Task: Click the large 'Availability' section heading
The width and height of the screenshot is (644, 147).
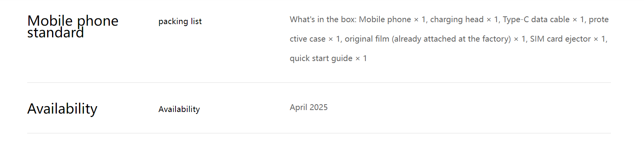Action: [62, 109]
